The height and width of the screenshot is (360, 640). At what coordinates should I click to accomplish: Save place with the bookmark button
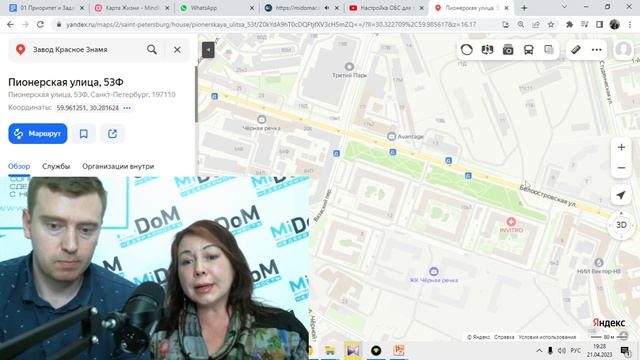84,133
